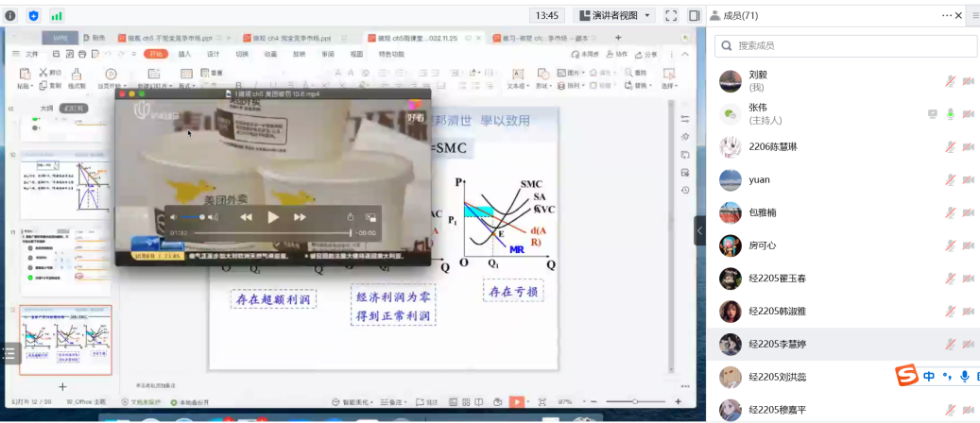Fast forward the video in the player
The image size is (980, 423).
(301, 217)
